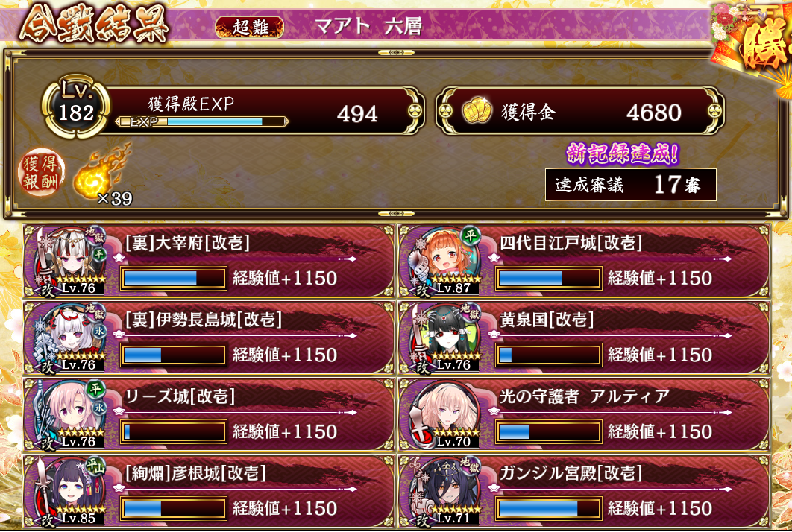Screen dimensions: 792x532
Task: Click ガンジル宮殿[改壱] character portrait
Action: [x=445, y=490]
